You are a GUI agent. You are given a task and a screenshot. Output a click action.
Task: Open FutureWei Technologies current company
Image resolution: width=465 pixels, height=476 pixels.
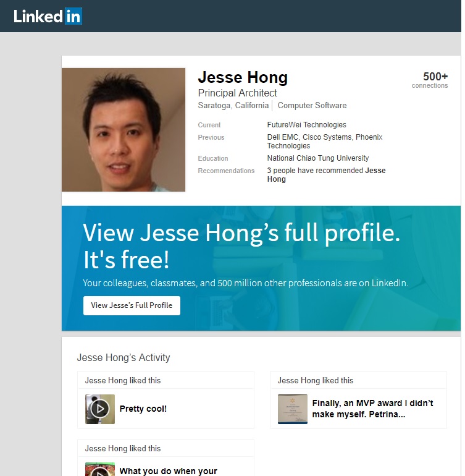point(306,125)
